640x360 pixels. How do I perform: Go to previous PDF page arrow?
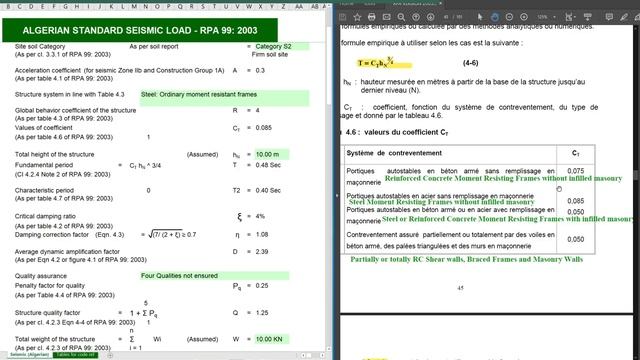tap(416, 17)
